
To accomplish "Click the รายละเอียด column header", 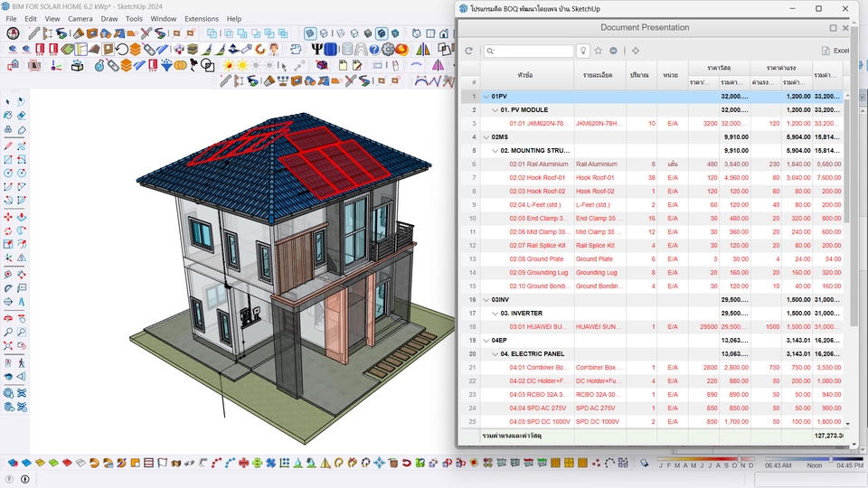I will [x=599, y=75].
